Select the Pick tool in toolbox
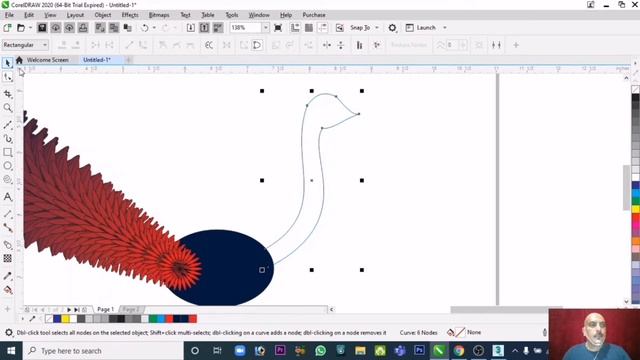The height and width of the screenshot is (360, 640). point(7,63)
